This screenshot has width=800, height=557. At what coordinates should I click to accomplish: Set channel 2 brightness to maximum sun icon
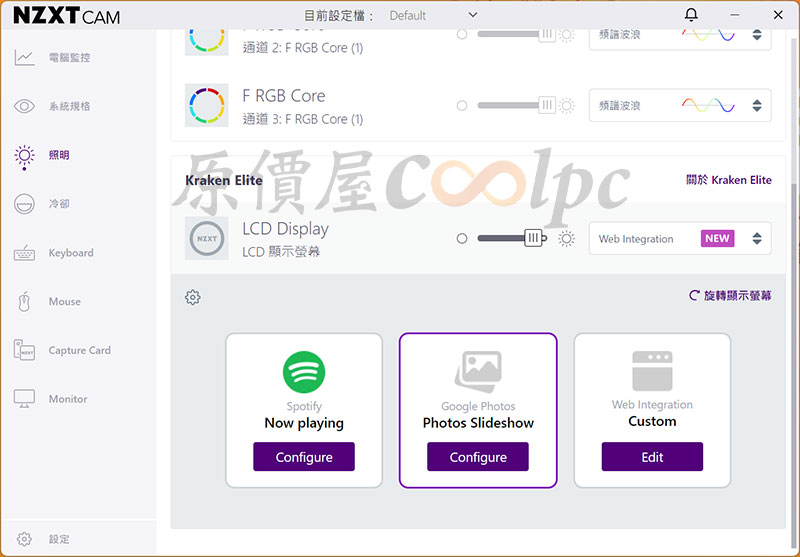coord(566,35)
